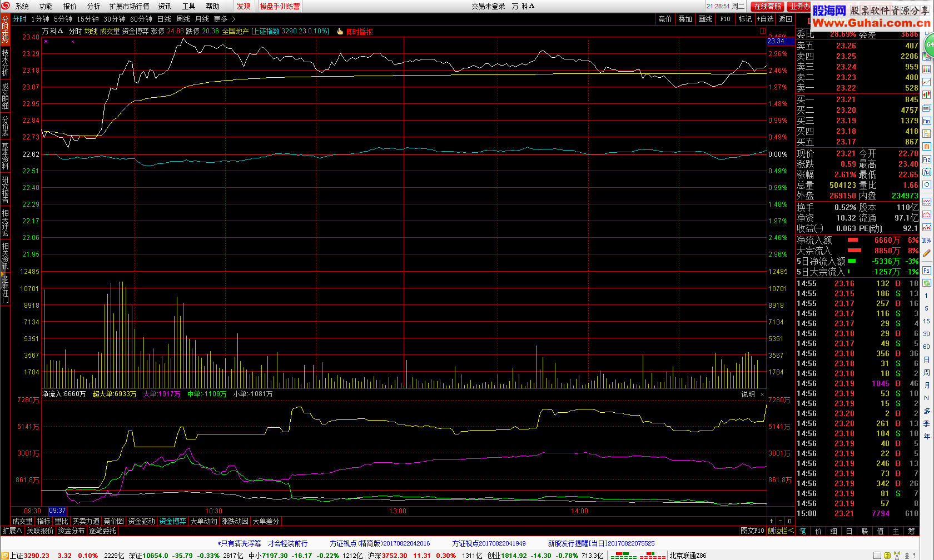Click the 发现 button
Image resolution: width=934 pixels, height=560 pixels.
click(x=244, y=6)
